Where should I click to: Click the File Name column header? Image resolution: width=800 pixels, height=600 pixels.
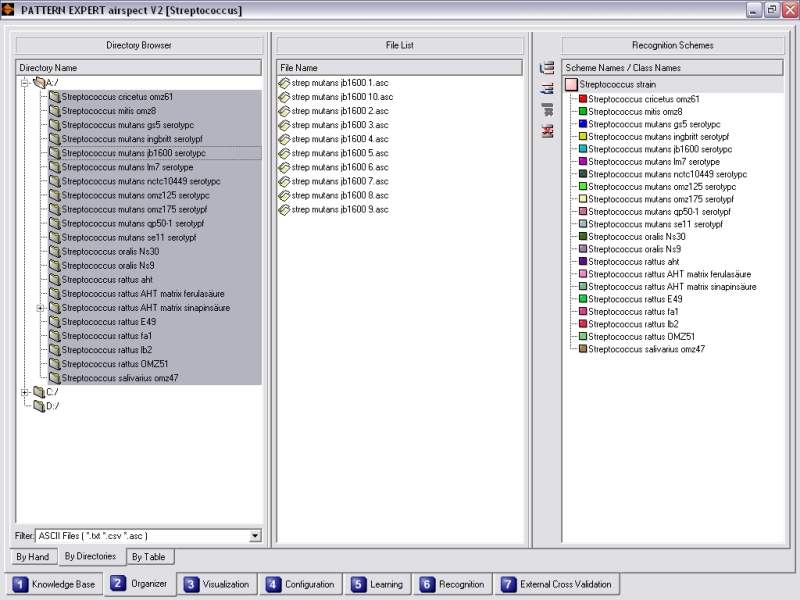(400, 68)
